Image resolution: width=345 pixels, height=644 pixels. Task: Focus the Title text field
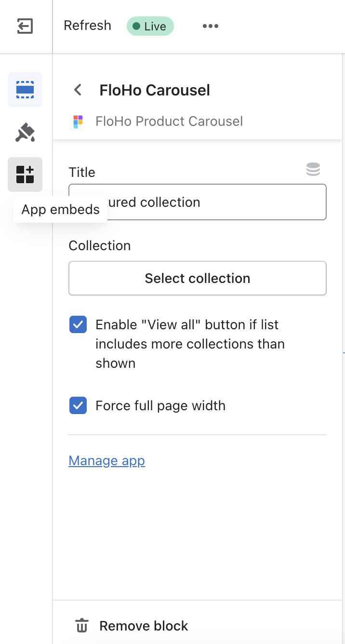tap(212, 202)
